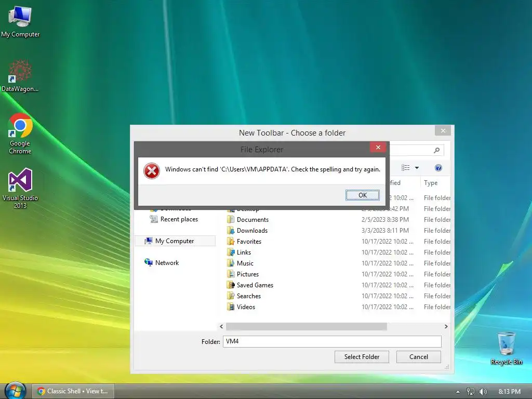Open the Recycle Bin desktop icon
The image size is (532, 399).
click(x=506, y=349)
